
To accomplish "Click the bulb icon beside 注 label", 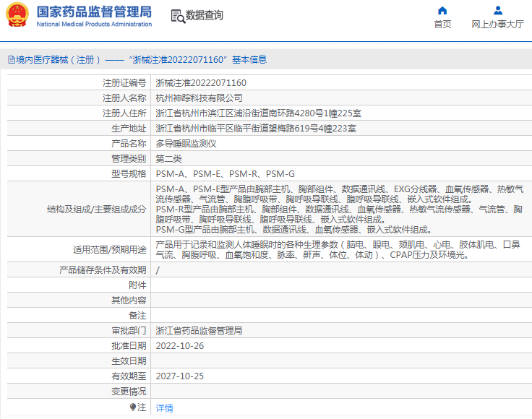I will [132, 407].
